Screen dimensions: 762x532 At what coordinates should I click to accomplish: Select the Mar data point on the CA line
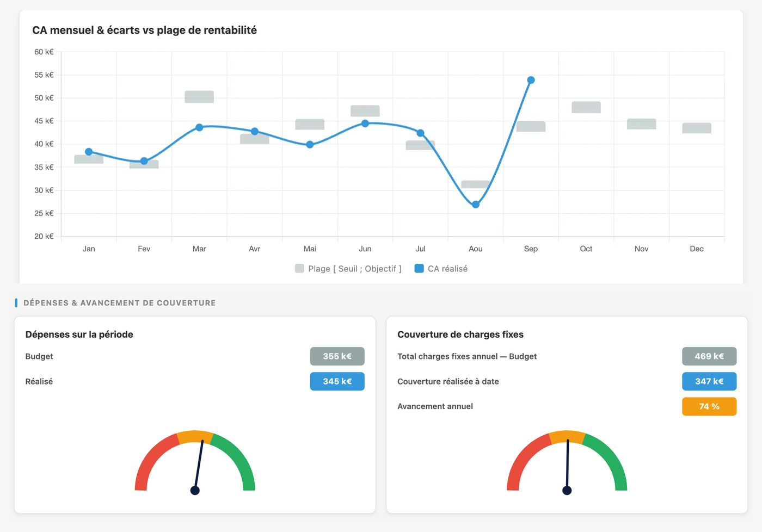coord(199,127)
